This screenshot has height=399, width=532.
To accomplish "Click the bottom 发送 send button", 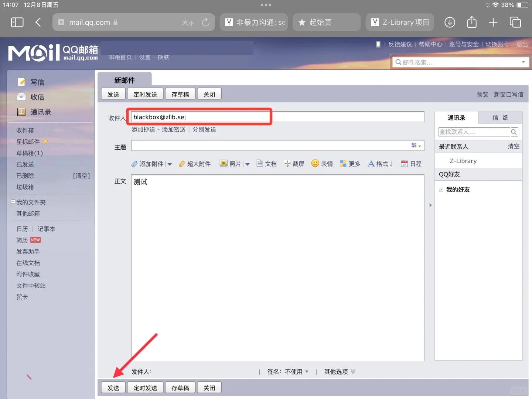I will 113,388.
